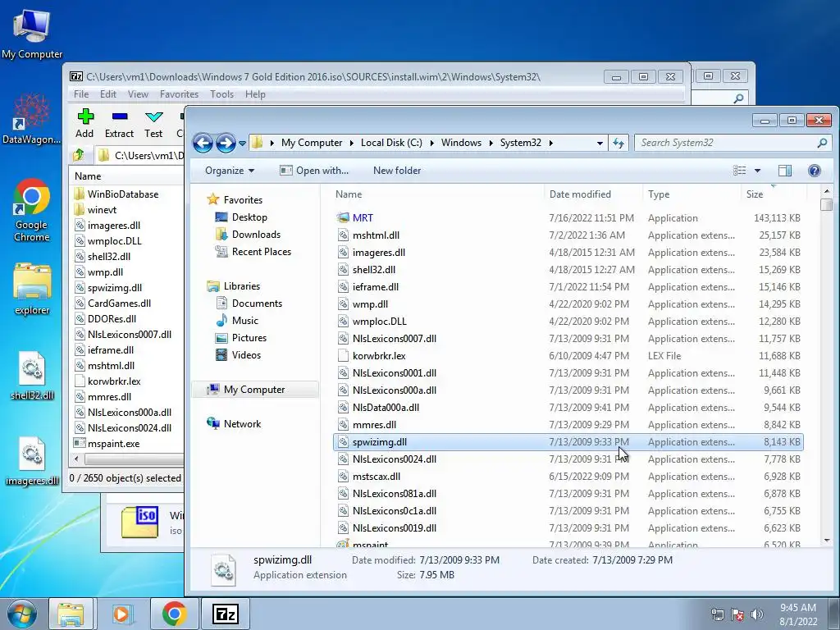Screen dimensions: 840x630
Task: Select Videos library
Action: [246, 354]
